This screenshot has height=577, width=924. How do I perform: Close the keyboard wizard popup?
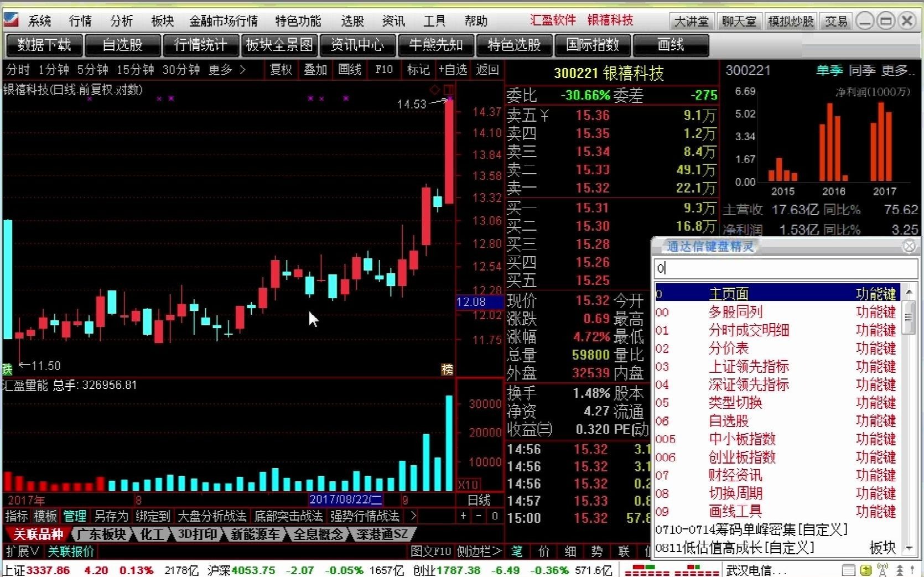(909, 246)
